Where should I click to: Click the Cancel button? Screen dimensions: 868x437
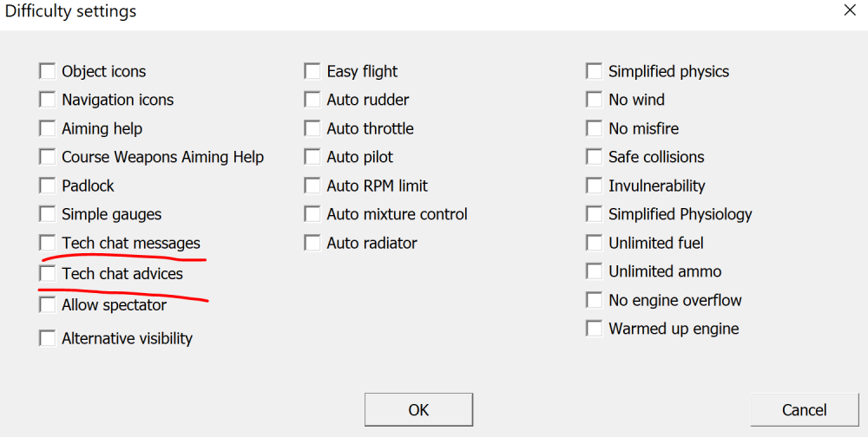click(x=804, y=409)
